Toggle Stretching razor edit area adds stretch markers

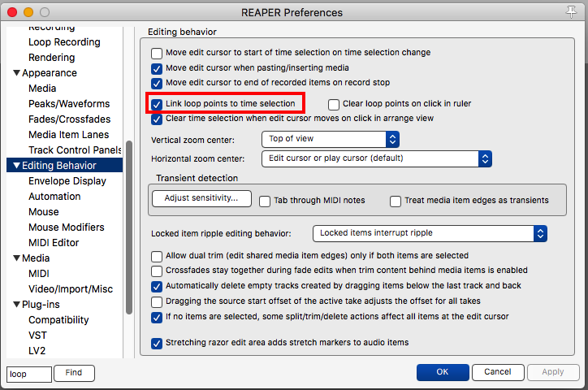pos(157,343)
